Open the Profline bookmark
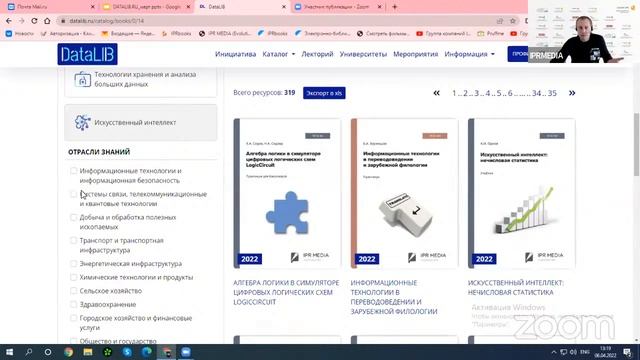Viewport: 640px width, 360px height. [x=491, y=33]
